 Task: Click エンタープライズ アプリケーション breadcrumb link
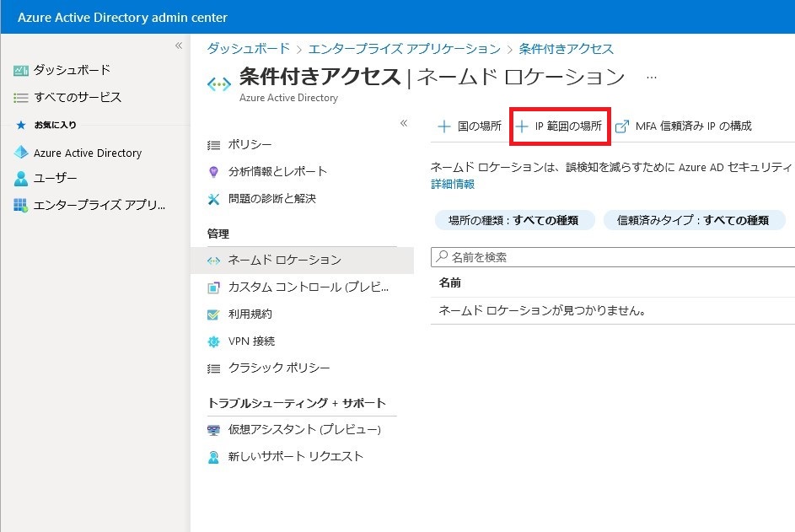coord(405,49)
